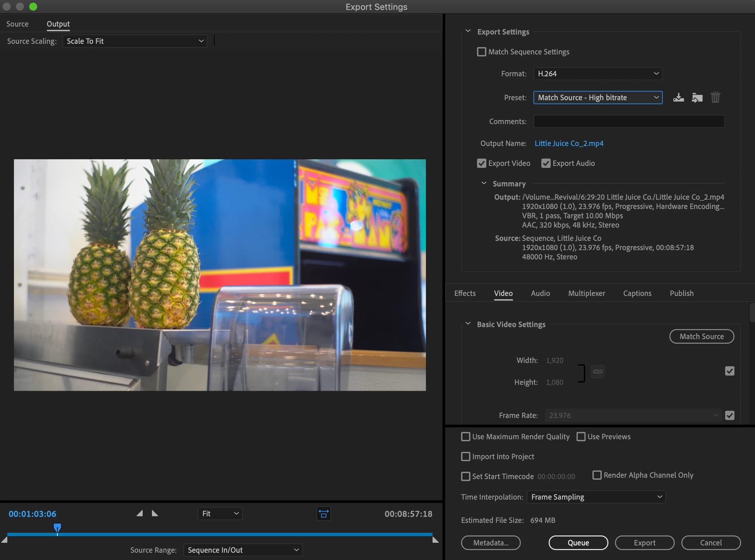Viewport: 755px width, 560px height.
Task: Open the Little Juice Co_2.mp4 output name link
Action: tap(569, 143)
